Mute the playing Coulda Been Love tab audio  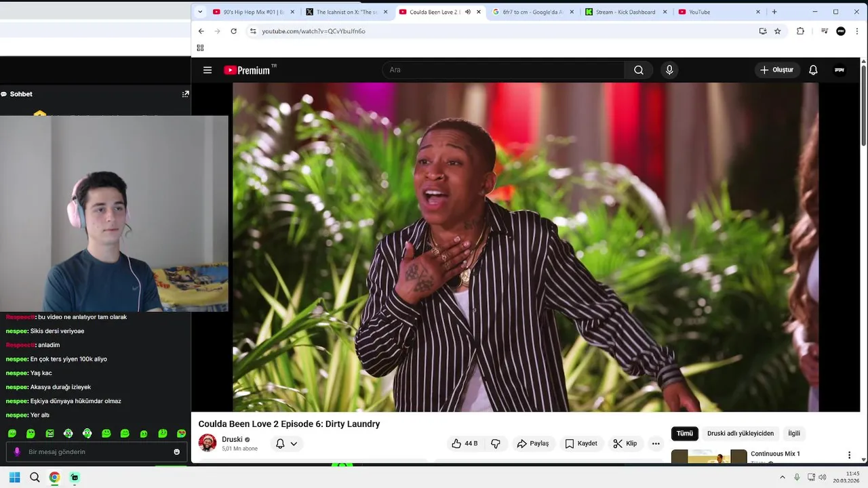468,12
